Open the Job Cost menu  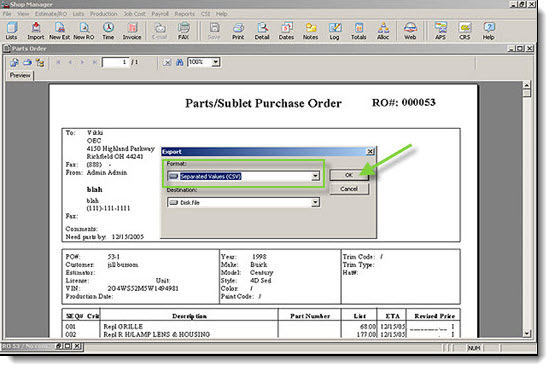pos(134,14)
